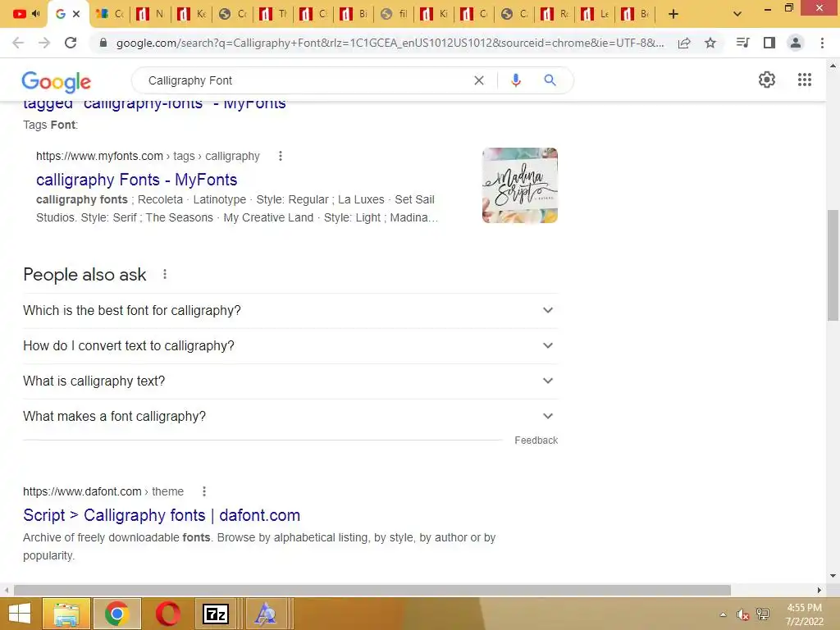Open the network tray icon
Viewport: 840px width, 630px height.
point(763,614)
